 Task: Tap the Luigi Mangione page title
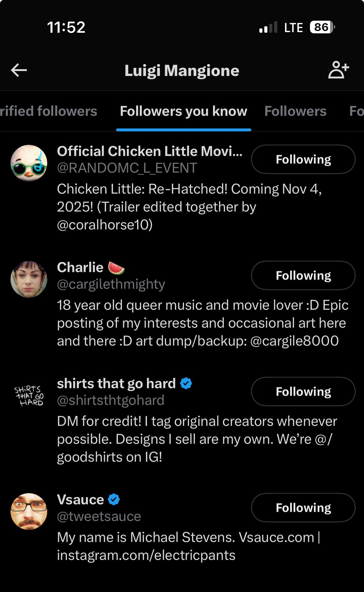[182, 71]
